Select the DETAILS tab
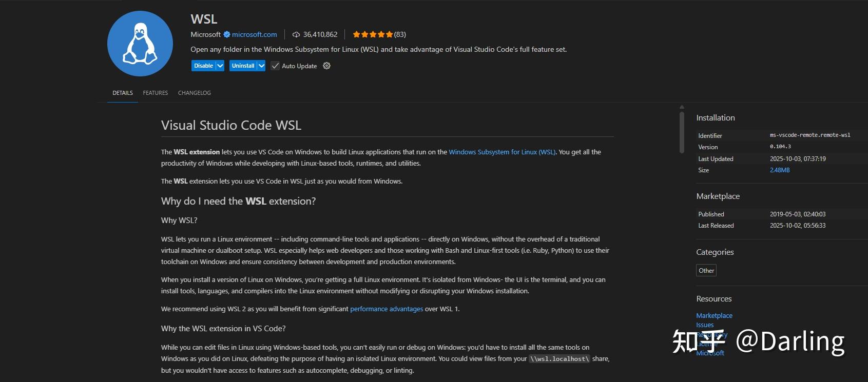This screenshot has width=868, height=382. coord(122,93)
